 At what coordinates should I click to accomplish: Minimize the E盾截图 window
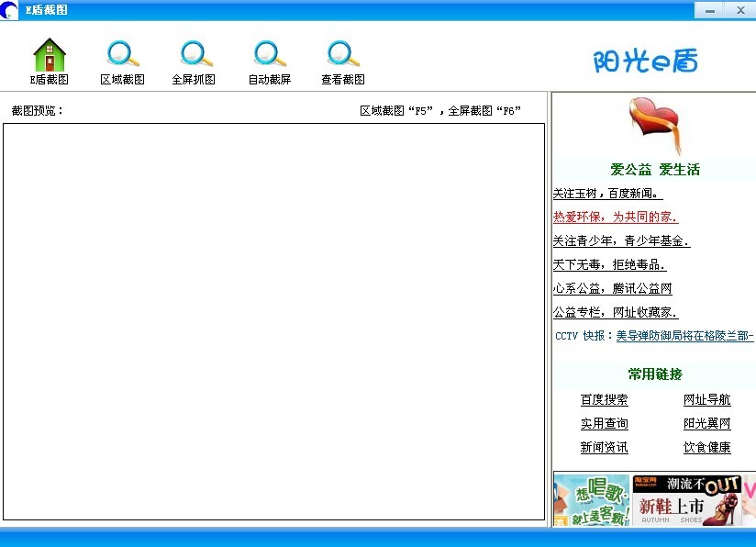[710, 10]
